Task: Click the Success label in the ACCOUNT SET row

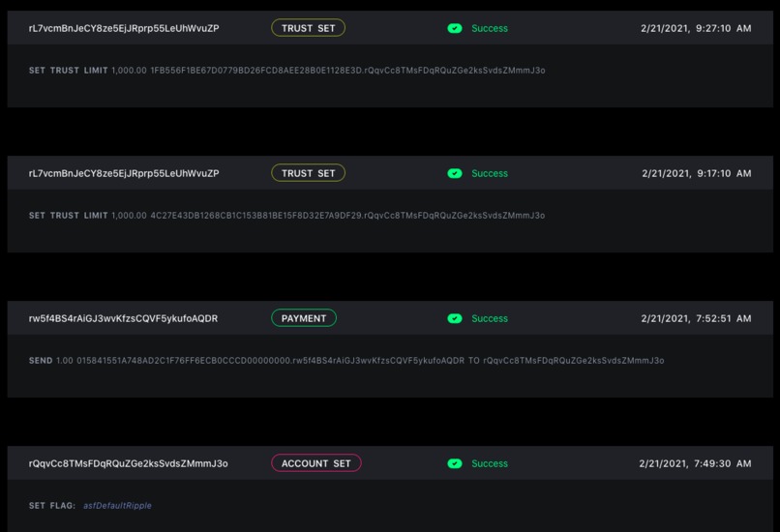Action: pyautogui.click(x=490, y=464)
